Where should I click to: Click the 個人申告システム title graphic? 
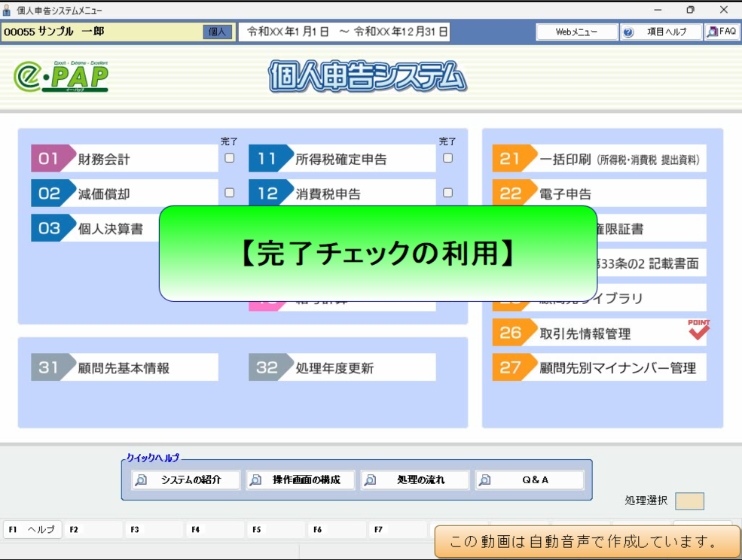pos(368,76)
